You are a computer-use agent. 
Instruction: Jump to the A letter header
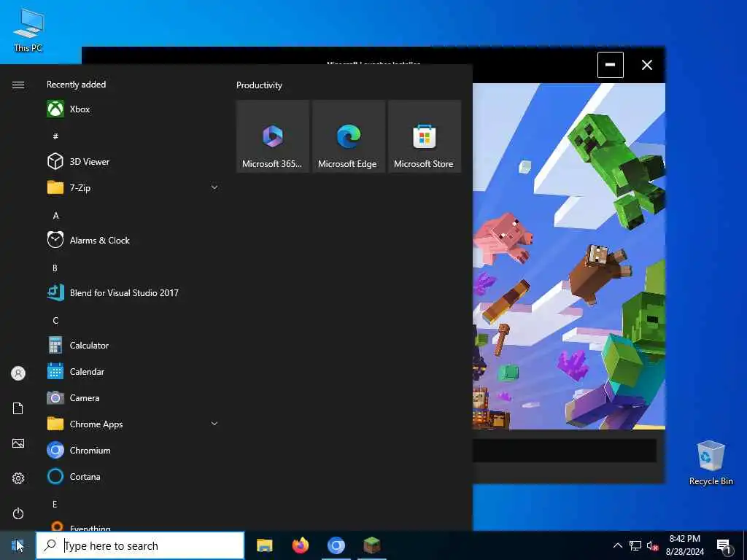click(x=55, y=215)
